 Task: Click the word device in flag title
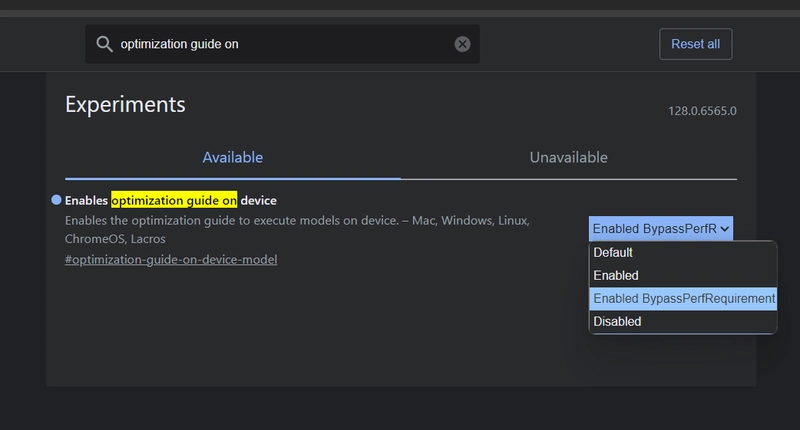point(259,200)
